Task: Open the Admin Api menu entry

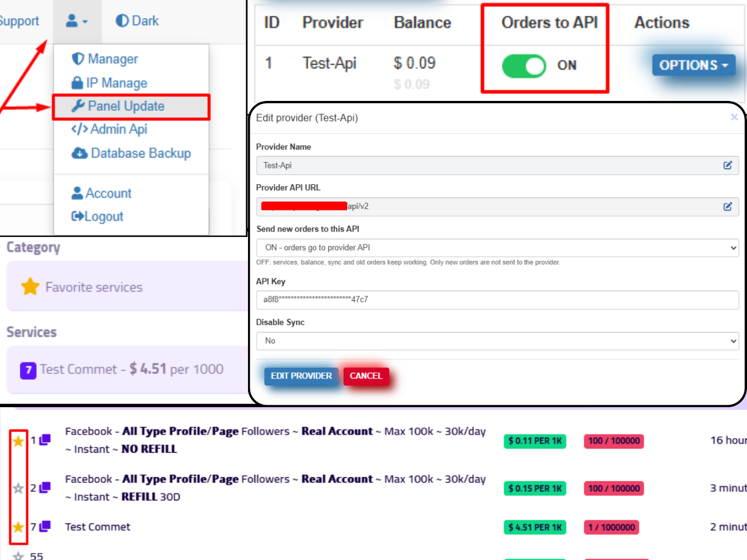Action: 109,129
